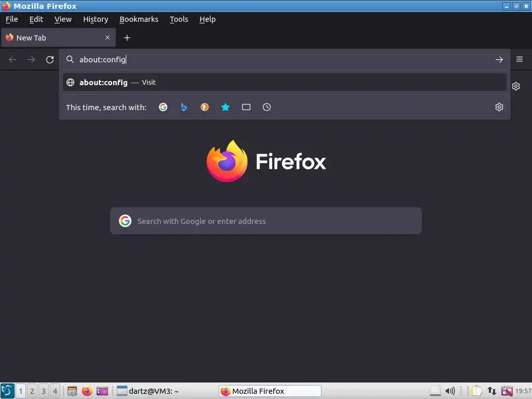Open clipboard manager tray icon

(477, 391)
